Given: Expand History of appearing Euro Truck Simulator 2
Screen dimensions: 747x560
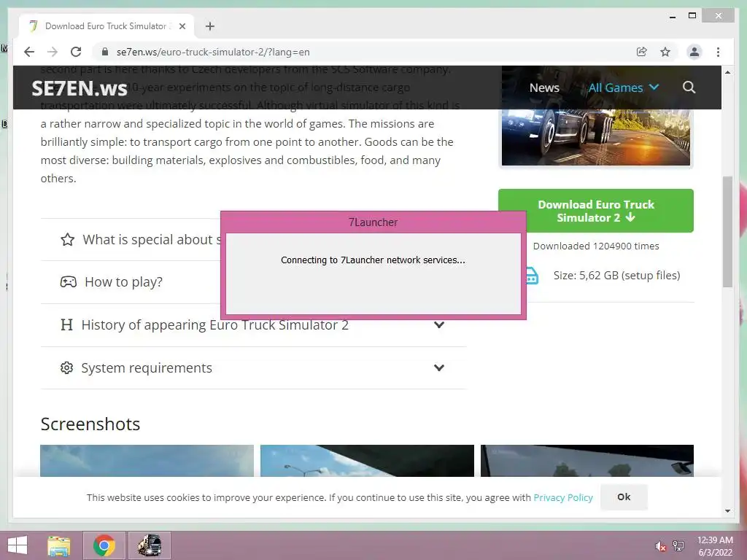Looking at the screenshot, I should coord(253,324).
